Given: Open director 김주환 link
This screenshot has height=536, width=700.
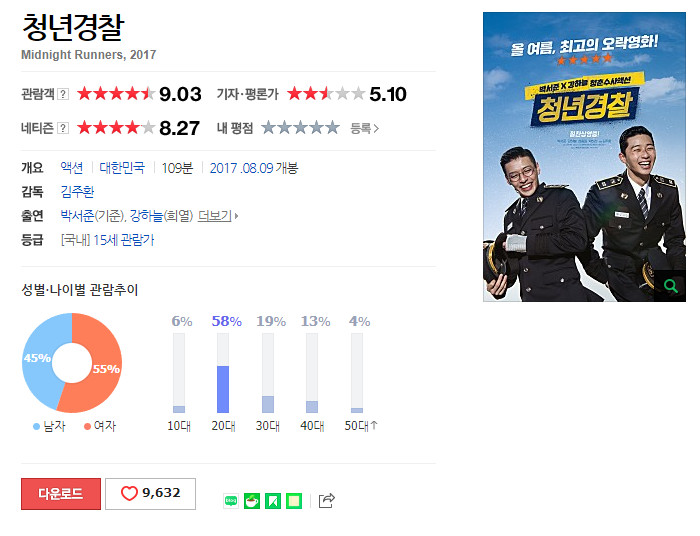Looking at the screenshot, I should [77, 192].
